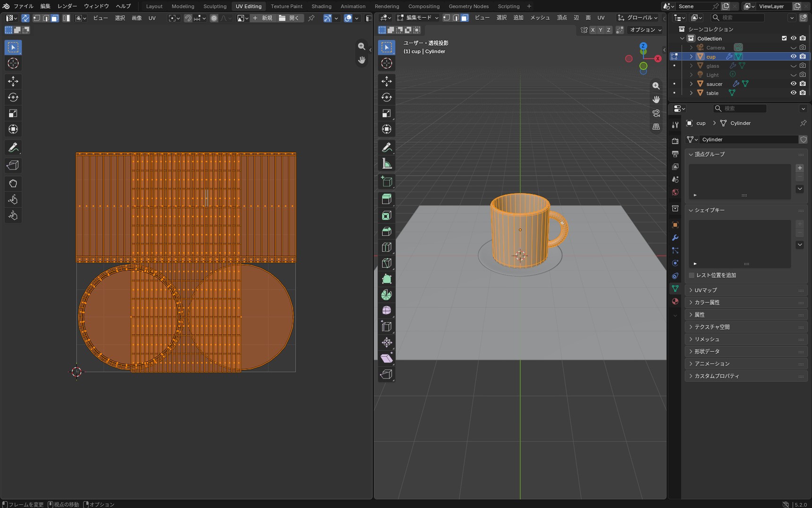Click the 3D viewport zoom magnifier icon
Screen dimensions: 812x508
pos(656,85)
